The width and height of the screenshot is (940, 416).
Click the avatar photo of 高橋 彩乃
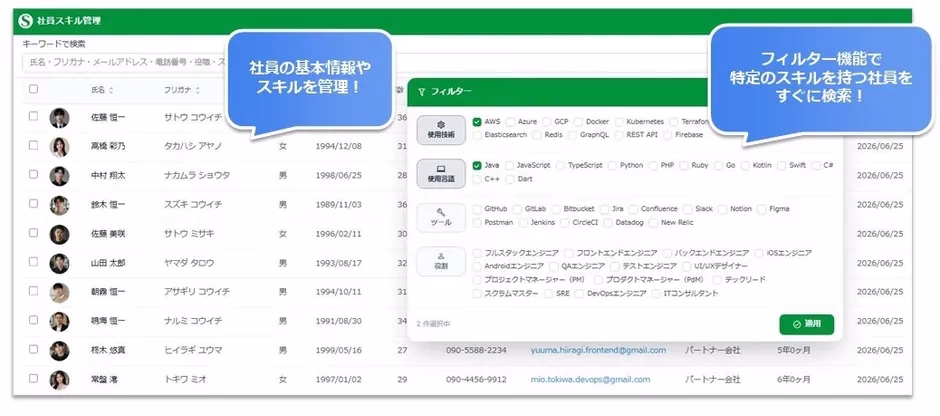pos(59,147)
